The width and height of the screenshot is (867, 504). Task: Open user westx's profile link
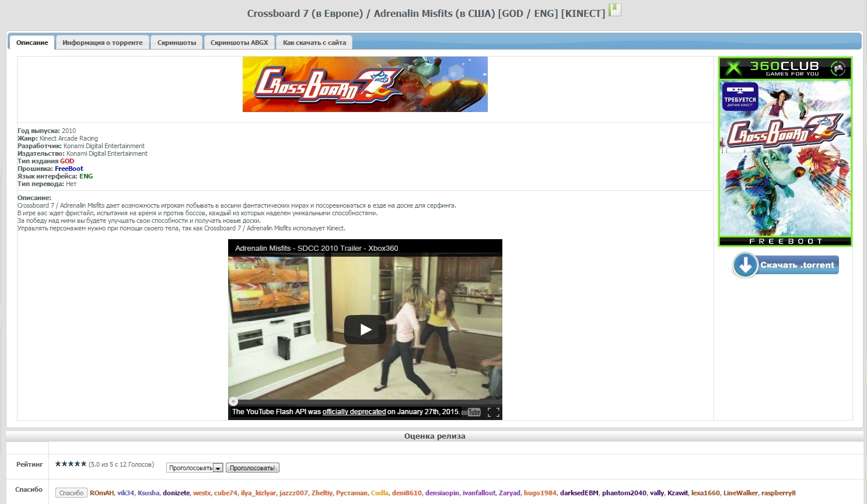pos(202,493)
